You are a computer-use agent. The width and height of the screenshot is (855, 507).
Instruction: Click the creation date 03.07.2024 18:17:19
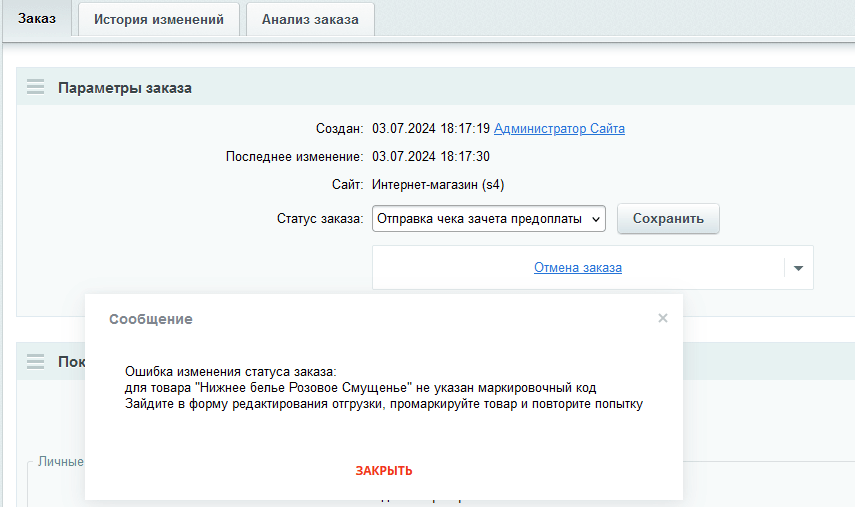tap(431, 129)
